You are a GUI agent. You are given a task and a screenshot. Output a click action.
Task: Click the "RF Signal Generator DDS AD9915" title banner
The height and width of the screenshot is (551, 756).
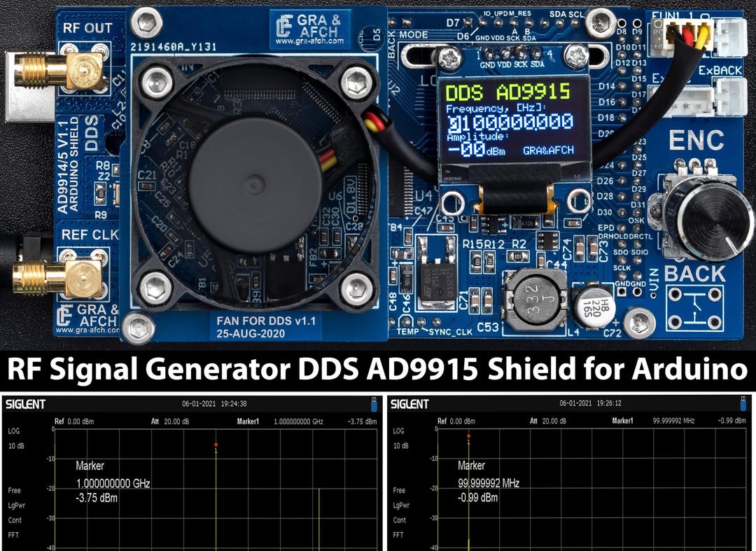coord(377,370)
